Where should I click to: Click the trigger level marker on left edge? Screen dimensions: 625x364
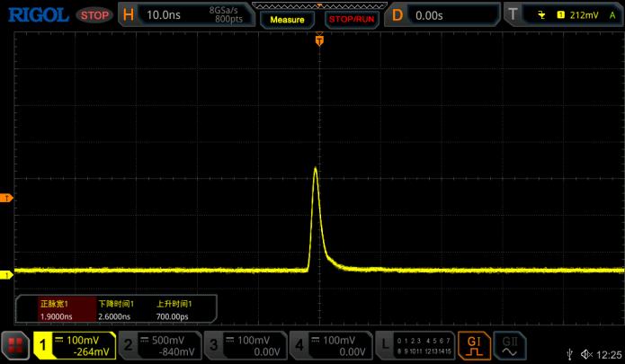pyautogui.click(x=5, y=198)
